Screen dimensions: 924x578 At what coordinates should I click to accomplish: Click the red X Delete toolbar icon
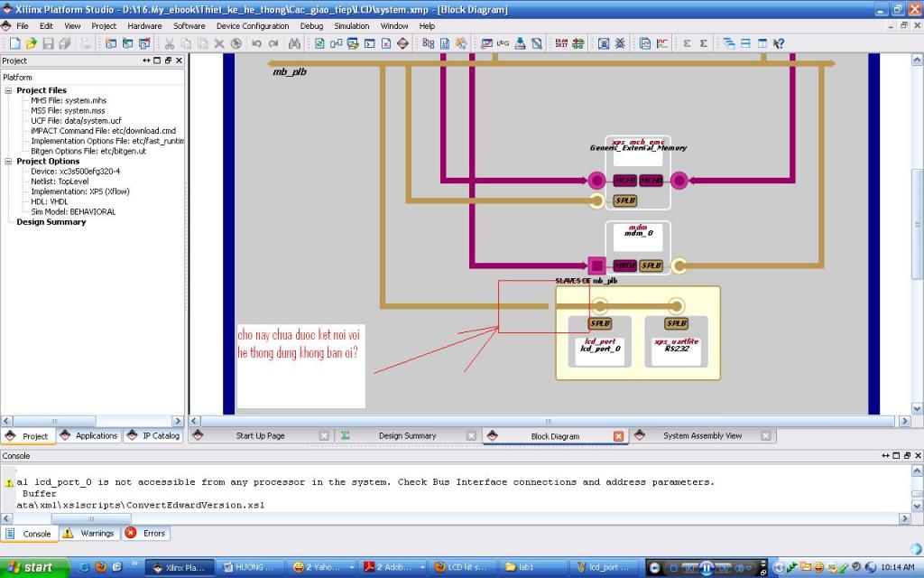pyautogui.click(x=386, y=43)
